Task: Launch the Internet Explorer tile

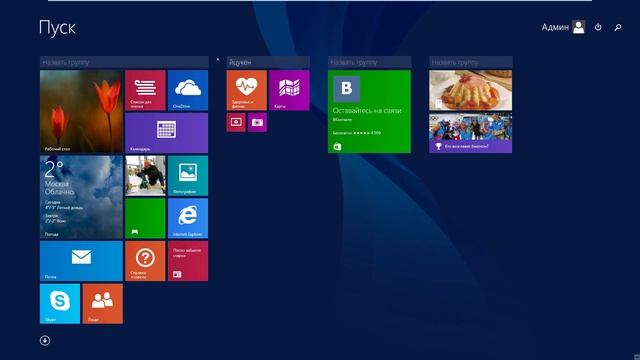Action: (188, 218)
